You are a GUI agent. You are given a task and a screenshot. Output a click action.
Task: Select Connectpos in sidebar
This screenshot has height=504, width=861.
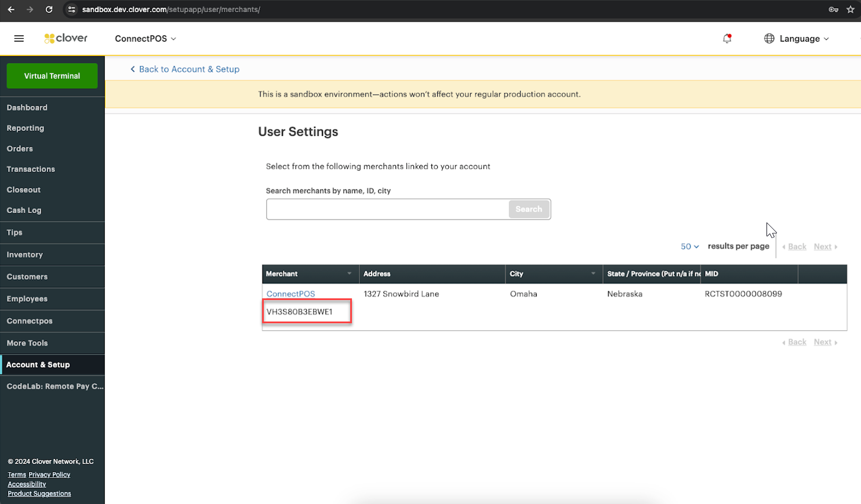pos(52,321)
